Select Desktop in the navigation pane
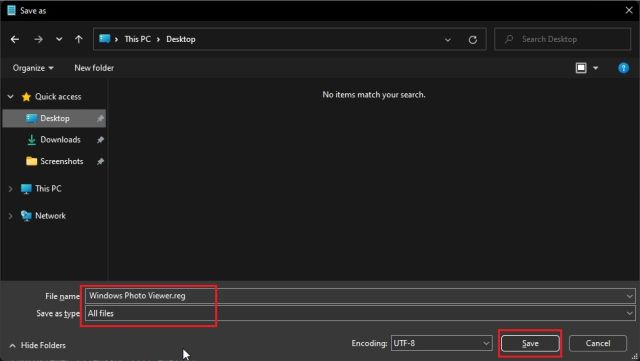Screen dimensions: 640x361 click(54, 118)
